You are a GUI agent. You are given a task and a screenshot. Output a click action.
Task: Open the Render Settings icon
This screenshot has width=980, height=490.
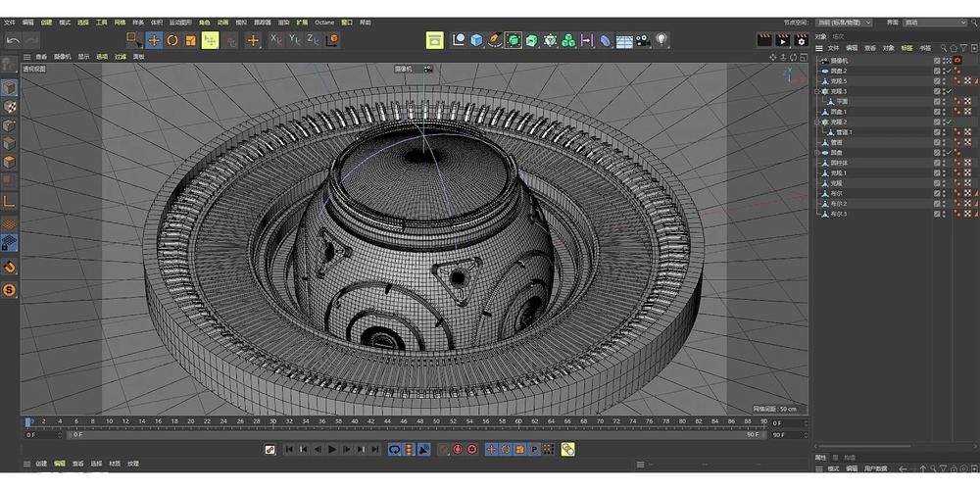tap(800, 40)
